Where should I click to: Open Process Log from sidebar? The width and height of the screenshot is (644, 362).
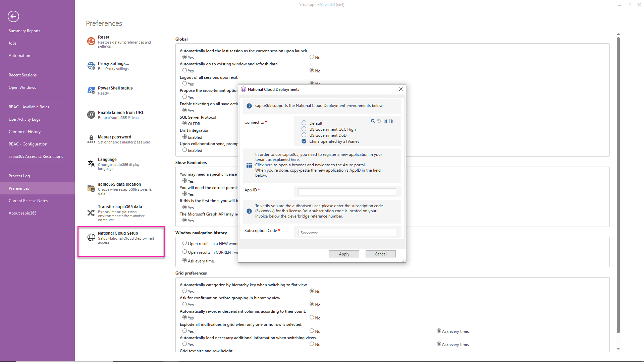coord(19,176)
